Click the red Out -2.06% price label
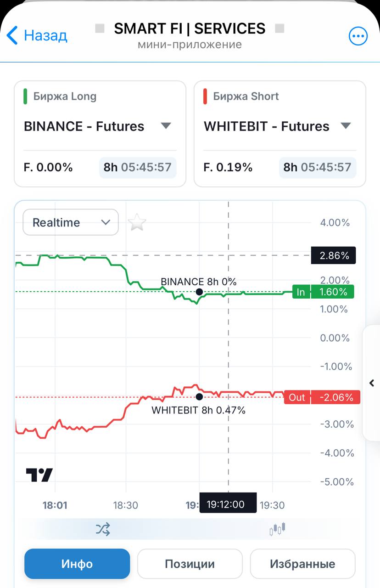380x588 pixels. 322,397
